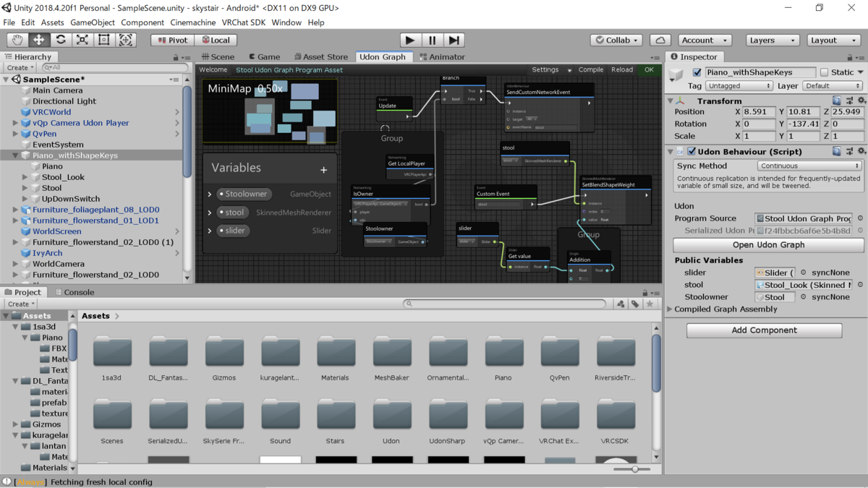Open the Cinemachine menu
Image resolution: width=868 pixels, height=488 pixels.
point(192,22)
